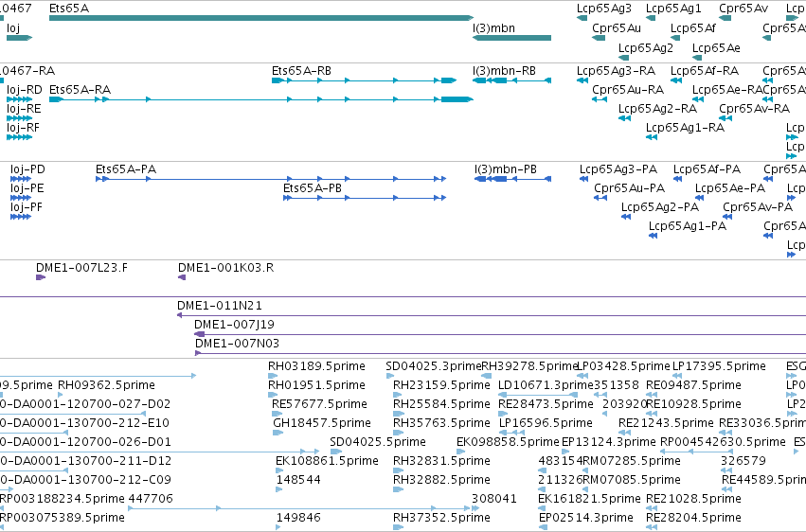Viewport: 806px width, 532px height.
Task: Select EST LP17395.5prime
Action: pyautogui.click(x=719, y=366)
